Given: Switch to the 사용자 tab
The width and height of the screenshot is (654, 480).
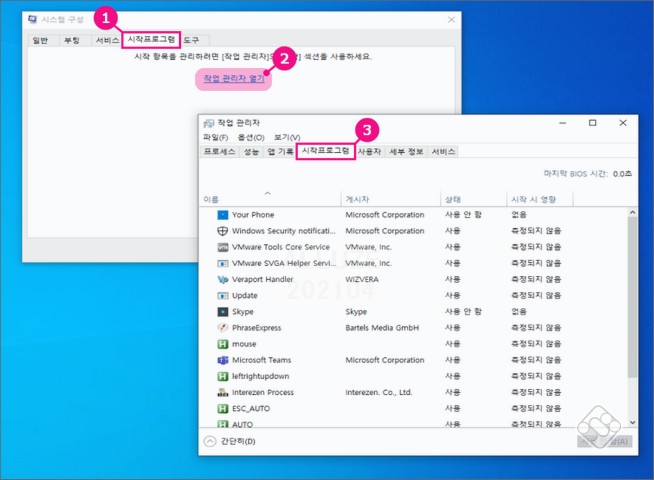Looking at the screenshot, I should [x=370, y=151].
